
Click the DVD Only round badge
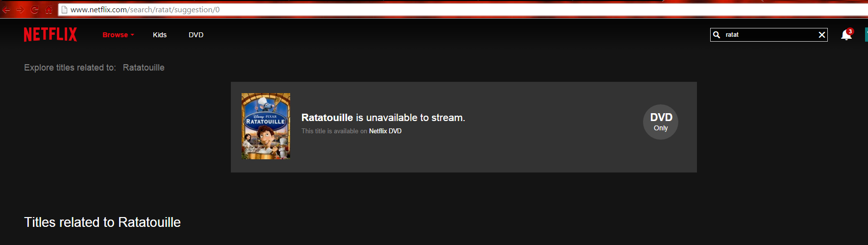661,122
